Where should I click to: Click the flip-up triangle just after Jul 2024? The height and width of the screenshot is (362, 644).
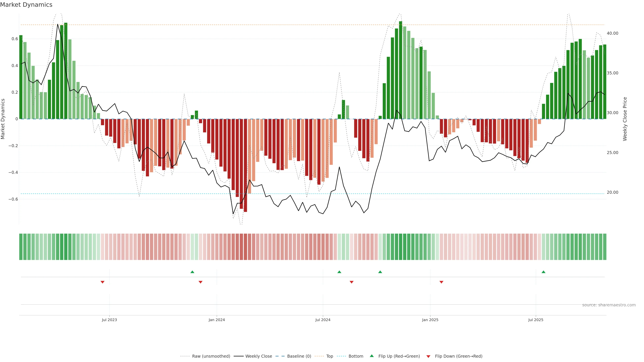tap(339, 272)
